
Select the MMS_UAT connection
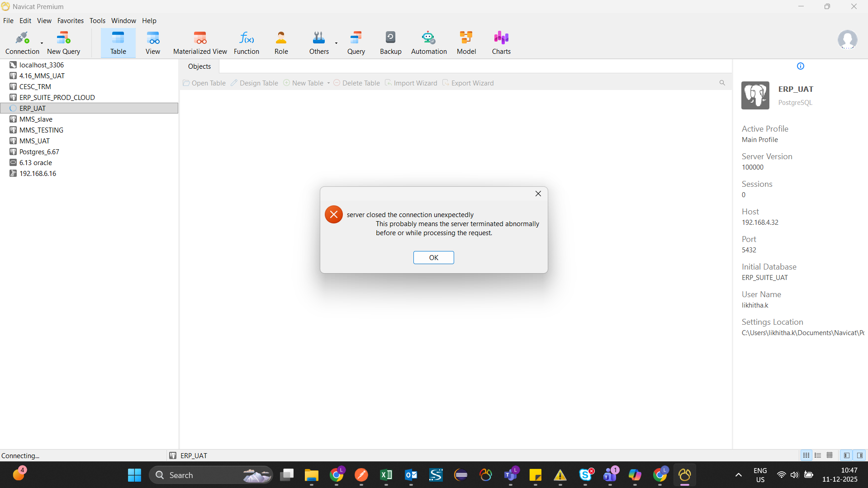click(34, 141)
